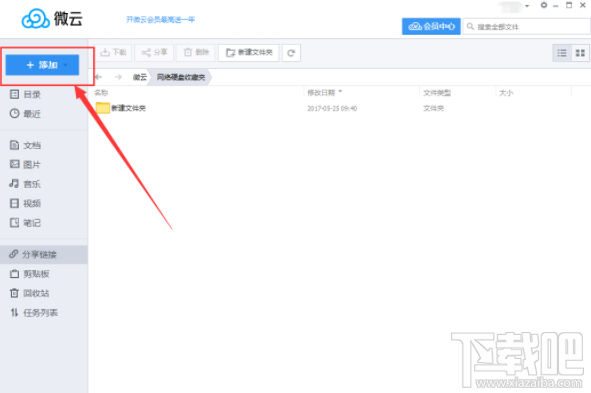The image size is (591, 393).
Task: Open the 最近 recent files section
Action: coord(25,113)
